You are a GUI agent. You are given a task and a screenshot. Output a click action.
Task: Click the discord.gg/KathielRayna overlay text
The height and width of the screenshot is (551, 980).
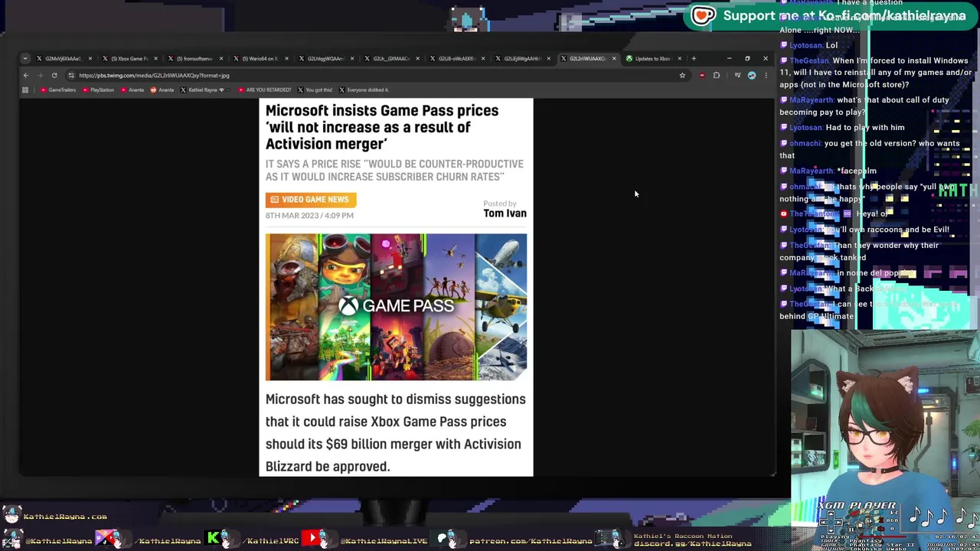692,544
